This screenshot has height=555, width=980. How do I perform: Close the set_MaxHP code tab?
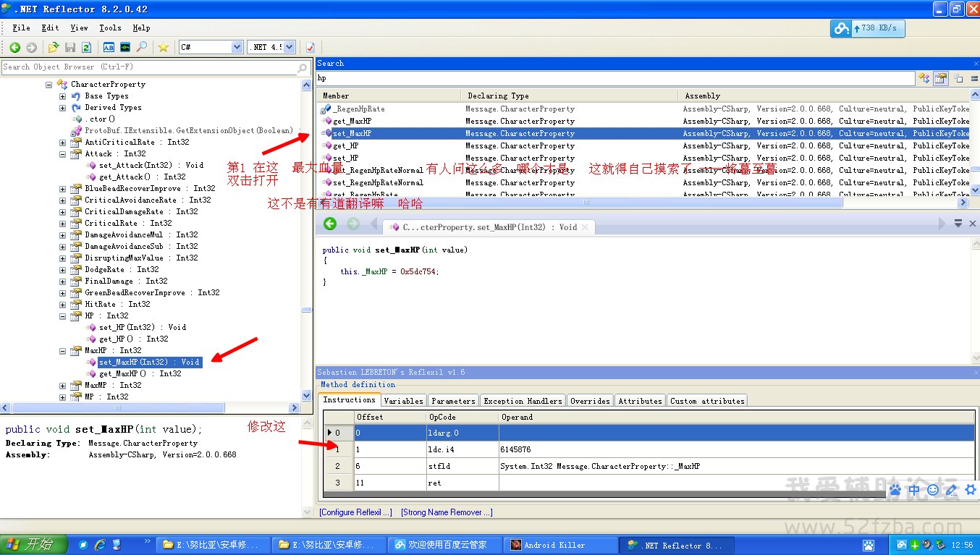pyautogui.click(x=586, y=226)
